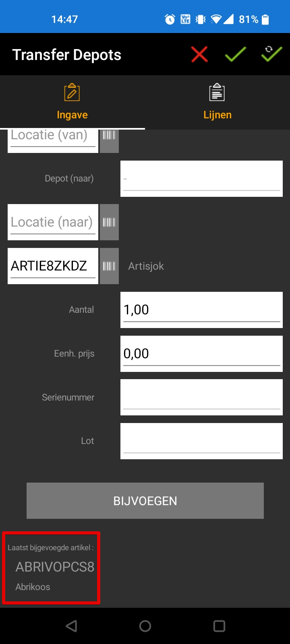Open the Depot (naar) dropdown
290x644 pixels.
(x=201, y=179)
